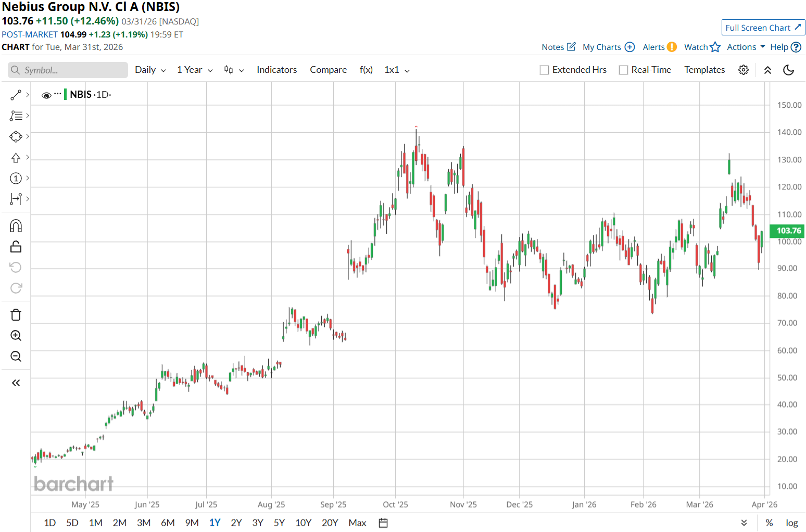Open NBIS series more options dots
Screen dimensions: 806x532
(x=58, y=94)
